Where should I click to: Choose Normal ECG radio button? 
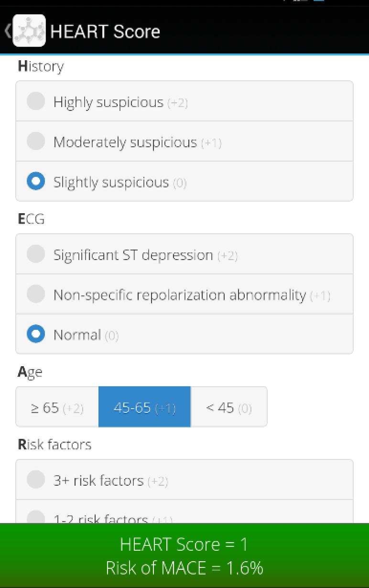[36, 334]
